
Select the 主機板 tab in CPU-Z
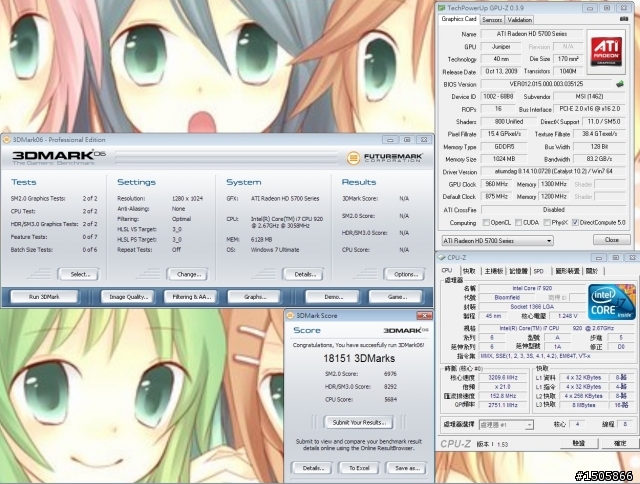[493, 271]
